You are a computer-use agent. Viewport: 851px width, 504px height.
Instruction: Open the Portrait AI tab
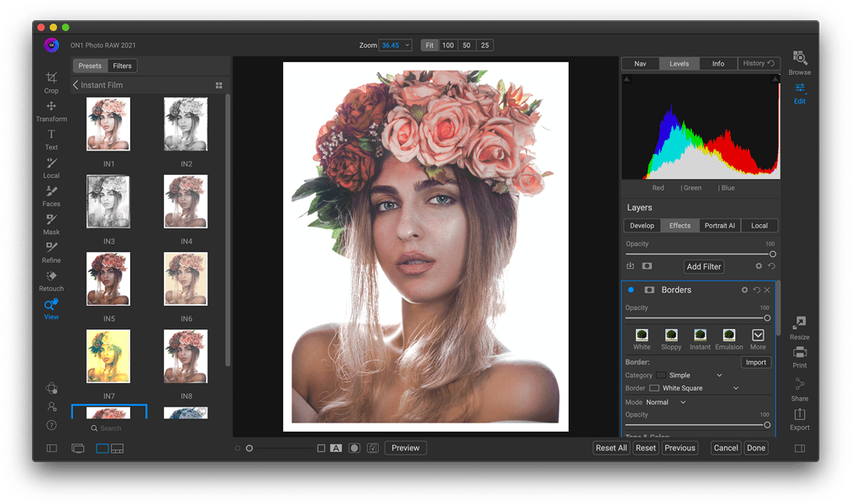(x=720, y=225)
